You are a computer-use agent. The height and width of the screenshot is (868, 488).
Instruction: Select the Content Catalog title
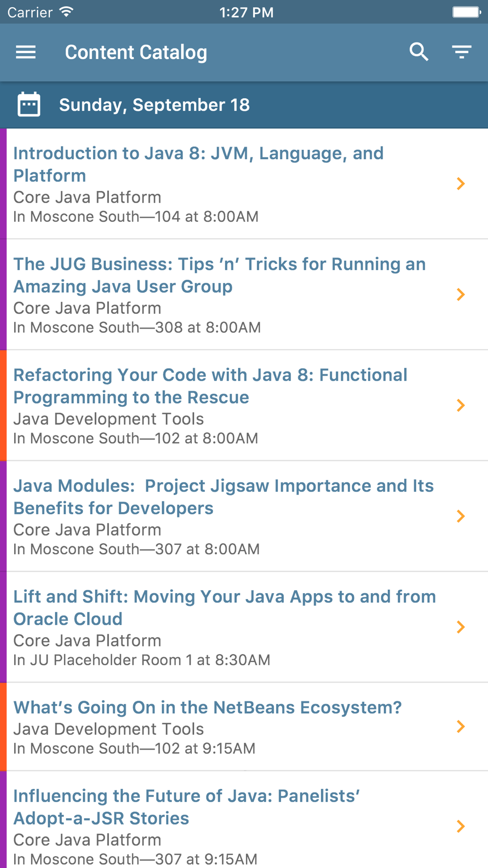click(x=136, y=52)
